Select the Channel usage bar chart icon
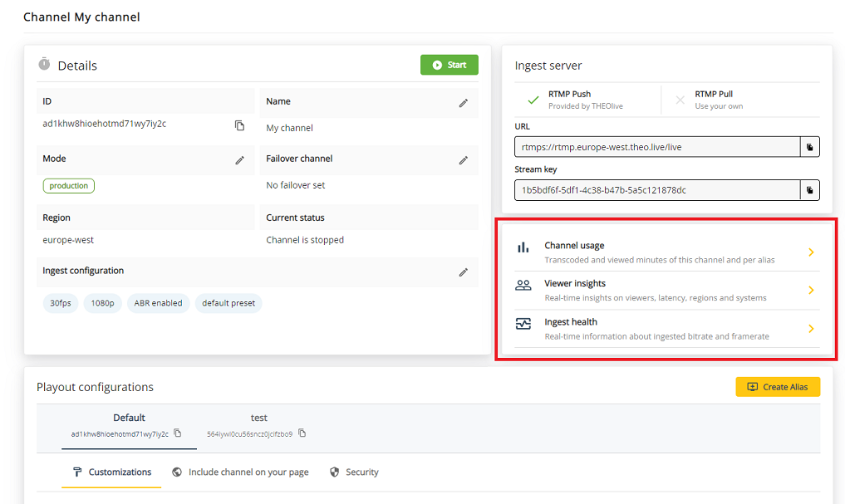Image resolution: width=845 pixels, height=504 pixels. 523,247
